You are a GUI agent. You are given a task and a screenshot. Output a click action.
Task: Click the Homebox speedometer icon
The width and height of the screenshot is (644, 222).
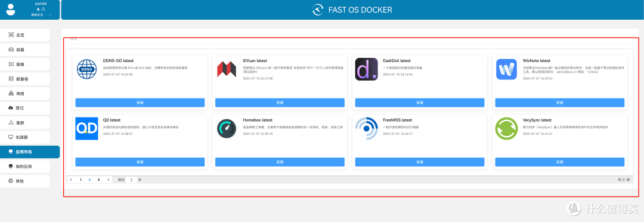(227, 129)
